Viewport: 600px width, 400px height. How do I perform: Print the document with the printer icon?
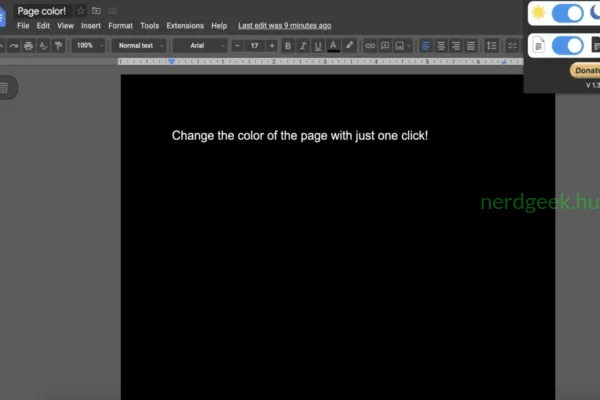[28, 46]
